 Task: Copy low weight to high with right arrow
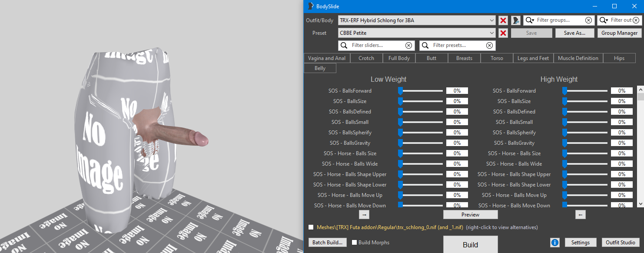tap(364, 215)
